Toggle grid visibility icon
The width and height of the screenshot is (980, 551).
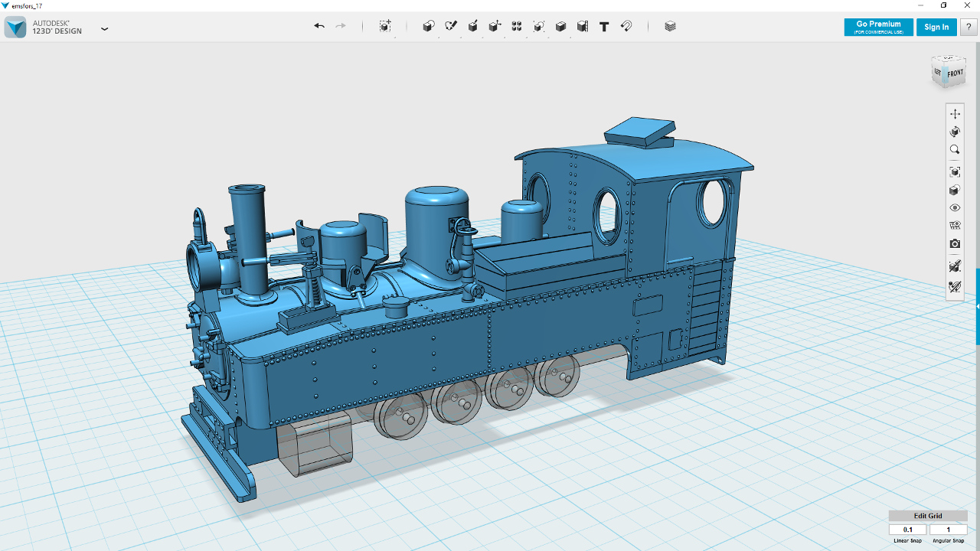click(x=955, y=226)
